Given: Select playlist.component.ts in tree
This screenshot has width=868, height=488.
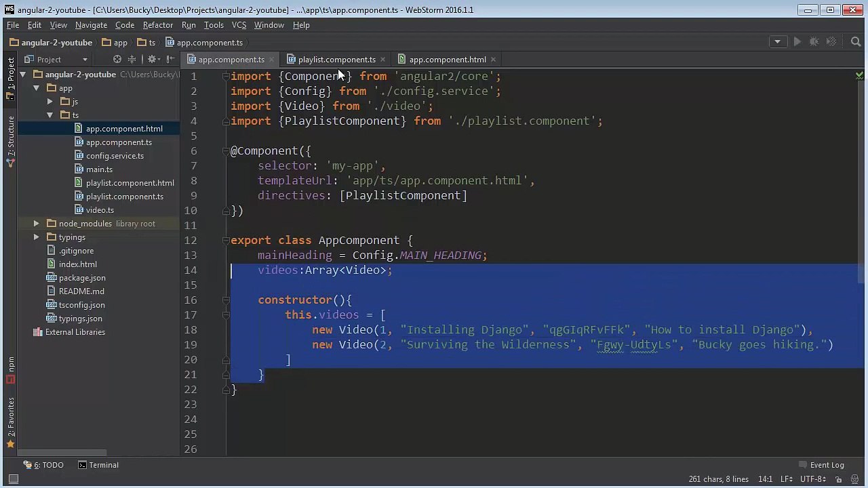Looking at the screenshot, I should (124, 197).
